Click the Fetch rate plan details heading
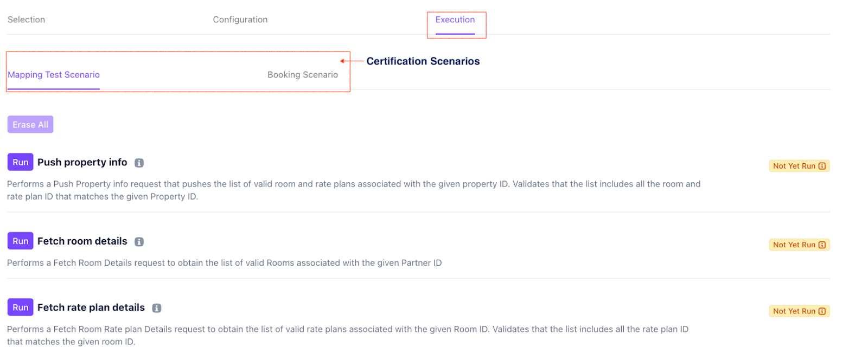The width and height of the screenshot is (868, 353). [91, 307]
